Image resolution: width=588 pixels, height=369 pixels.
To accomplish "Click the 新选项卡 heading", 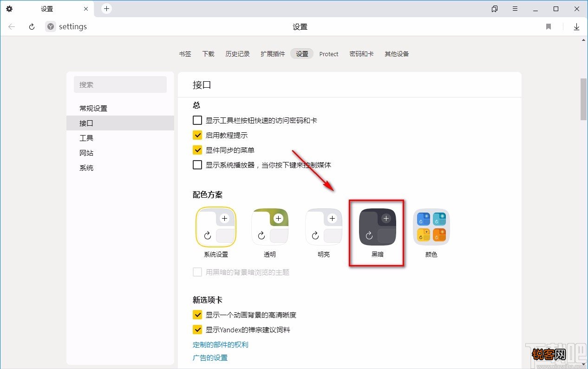I will pos(208,300).
